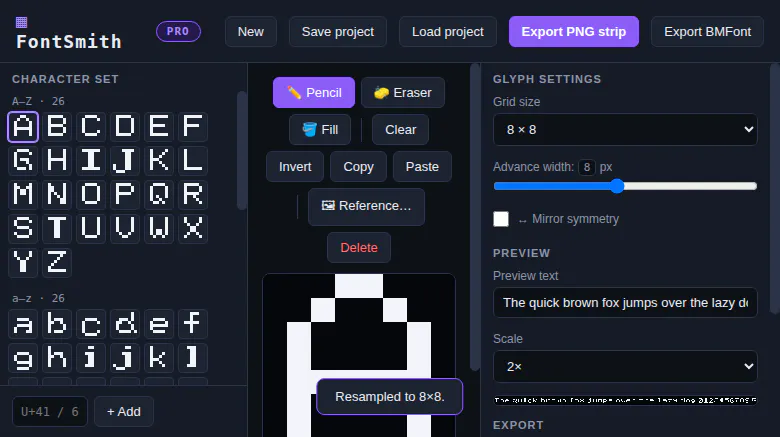Image resolution: width=780 pixels, height=437 pixels.
Task: Select uppercase glyph Y
Action: 23,262
